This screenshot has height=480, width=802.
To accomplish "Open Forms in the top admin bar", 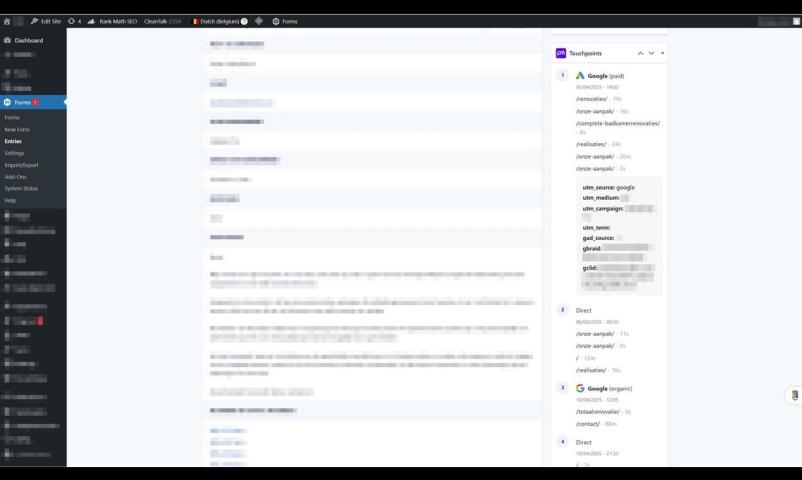I will (285, 21).
